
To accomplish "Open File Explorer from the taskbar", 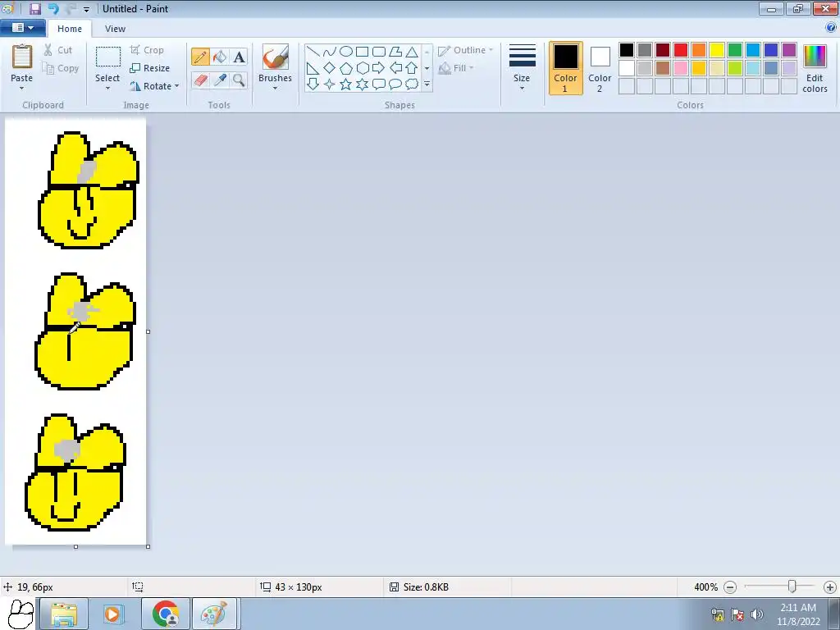I will click(x=63, y=614).
